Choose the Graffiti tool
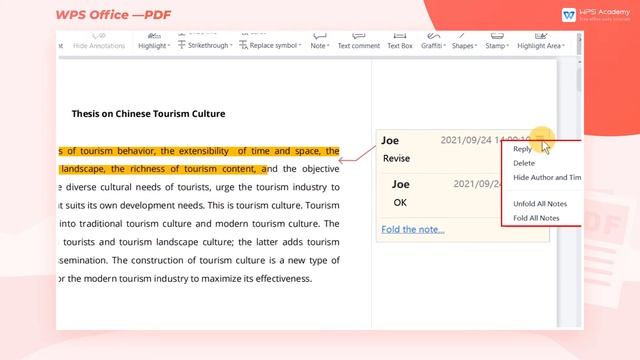 tap(431, 42)
